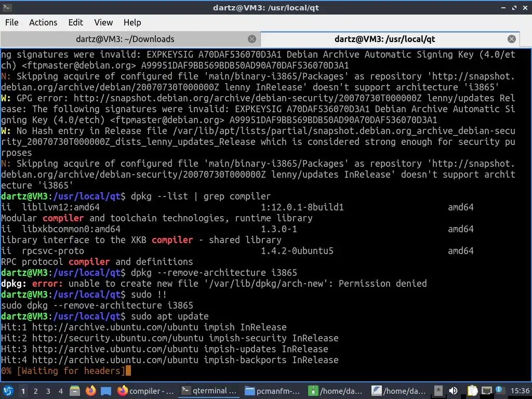The width and height of the screenshot is (532, 399).
Task: Open the update notifier tray icon
Action: 499,390
